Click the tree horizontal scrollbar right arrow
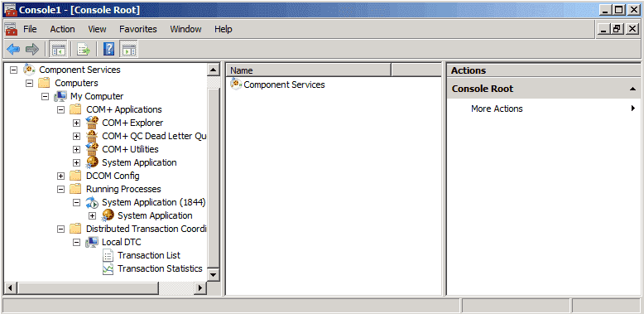The image size is (644, 314). [x=200, y=287]
